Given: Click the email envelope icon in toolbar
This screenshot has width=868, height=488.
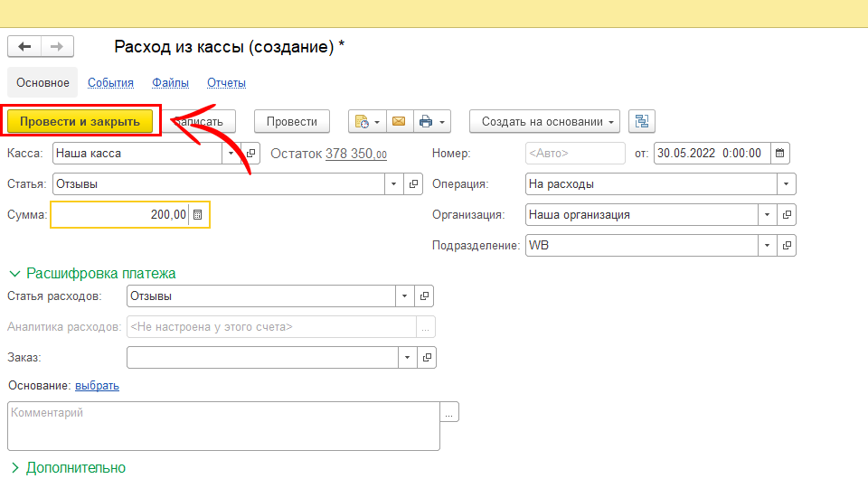Looking at the screenshot, I should (x=399, y=122).
